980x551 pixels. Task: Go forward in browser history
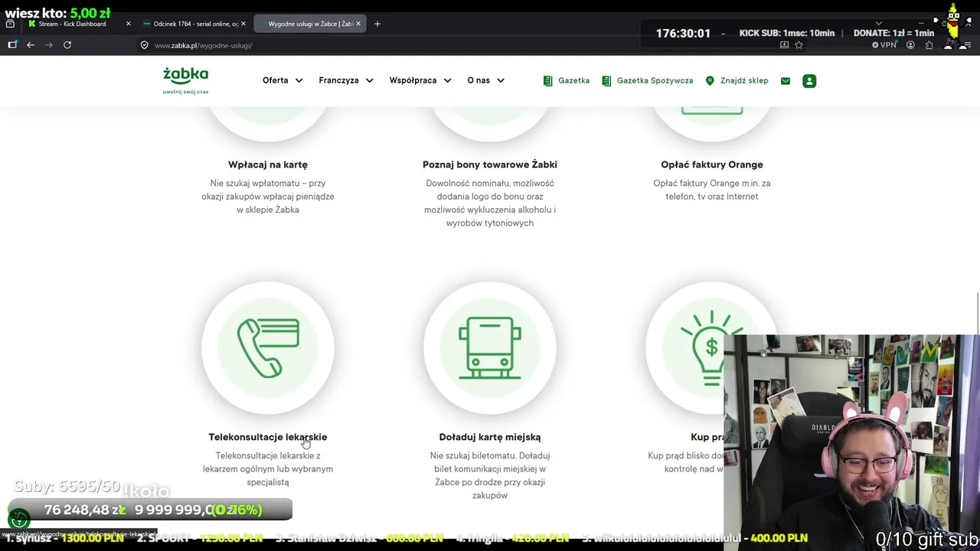click(49, 45)
